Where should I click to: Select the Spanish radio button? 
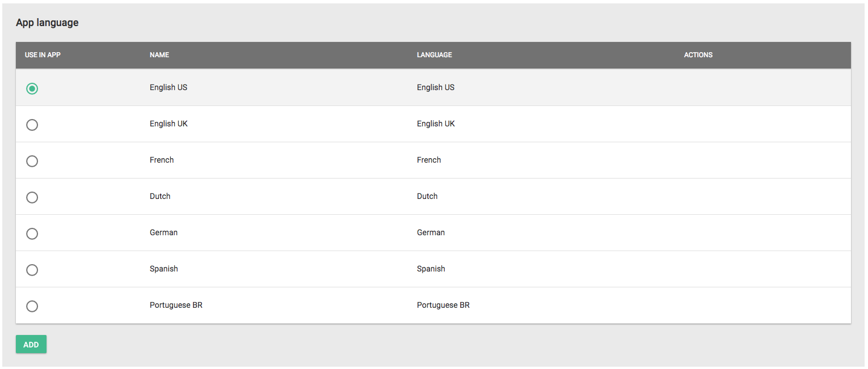coord(32,270)
